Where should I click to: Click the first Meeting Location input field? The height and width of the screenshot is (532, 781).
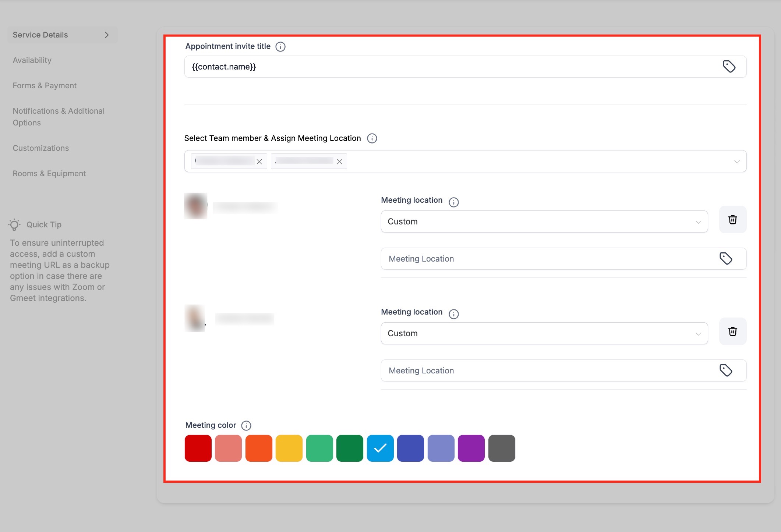point(545,259)
